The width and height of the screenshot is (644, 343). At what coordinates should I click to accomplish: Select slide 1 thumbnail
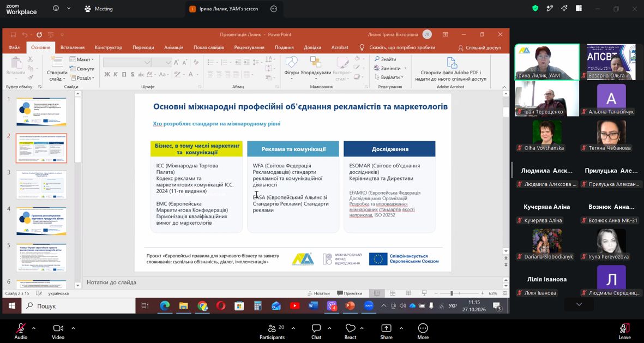point(41,112)
